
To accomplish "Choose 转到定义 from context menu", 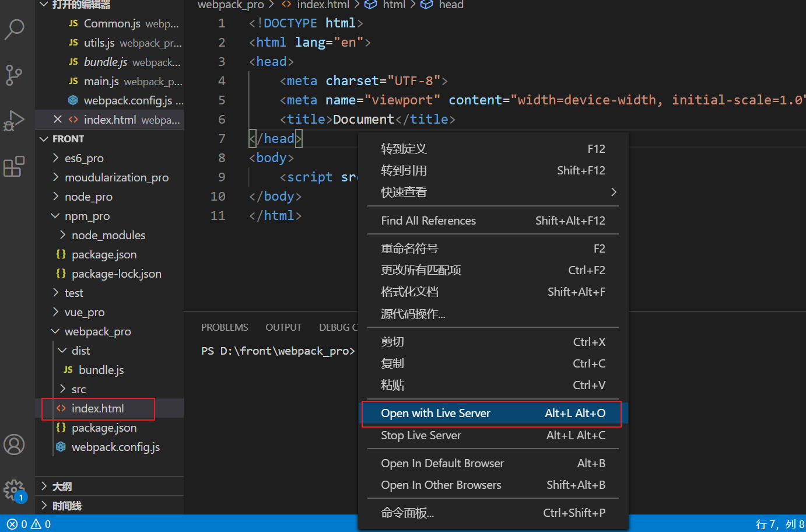I will (493, 149).
